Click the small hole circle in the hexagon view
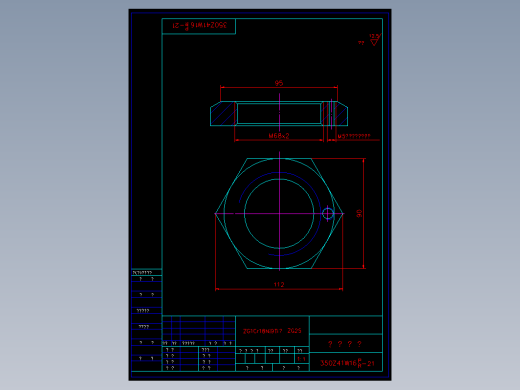Viewport: 520px width, 390px height. click(328, 213)
